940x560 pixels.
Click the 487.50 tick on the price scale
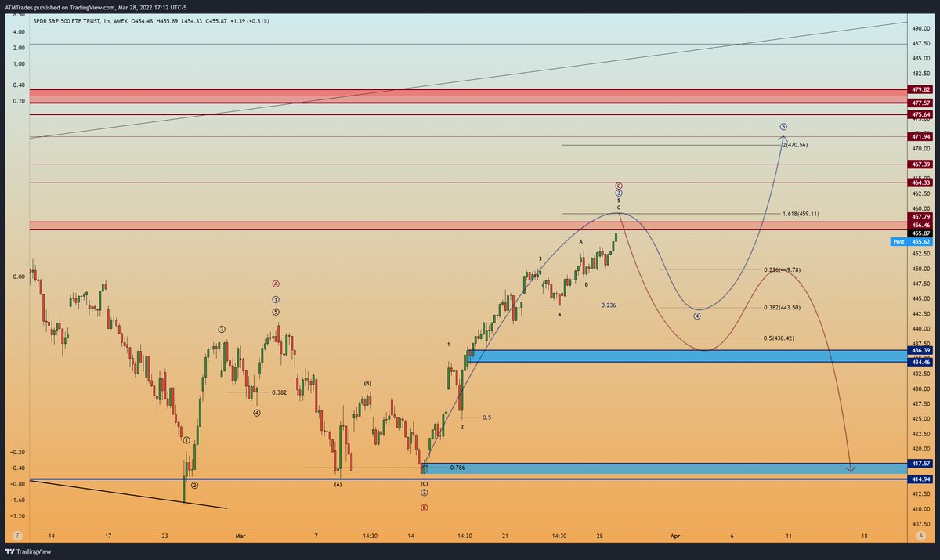(920, 43)
